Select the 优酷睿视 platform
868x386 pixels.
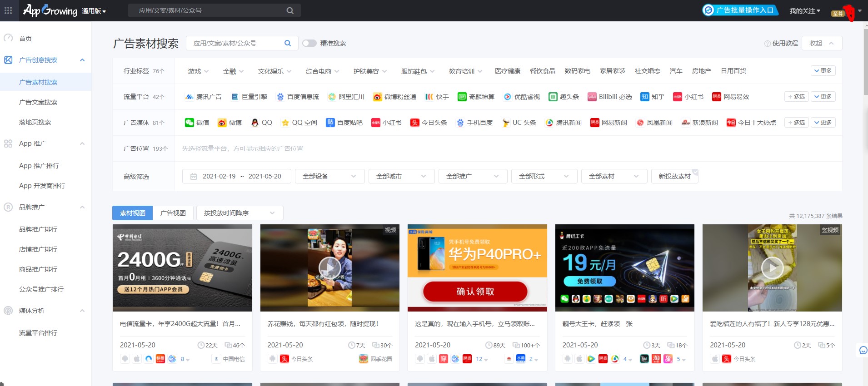(x=522, y=97)
